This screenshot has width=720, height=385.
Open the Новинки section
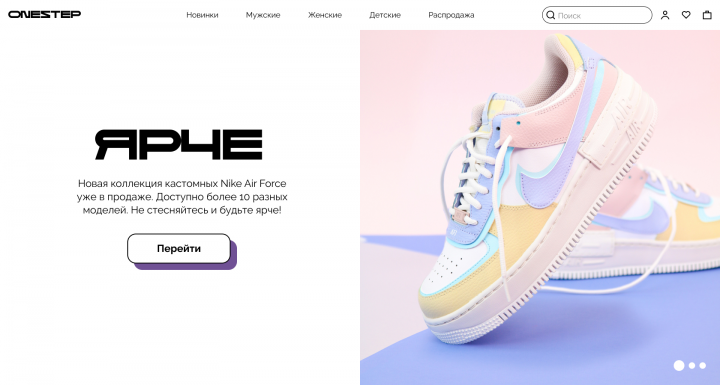point(202,15)
